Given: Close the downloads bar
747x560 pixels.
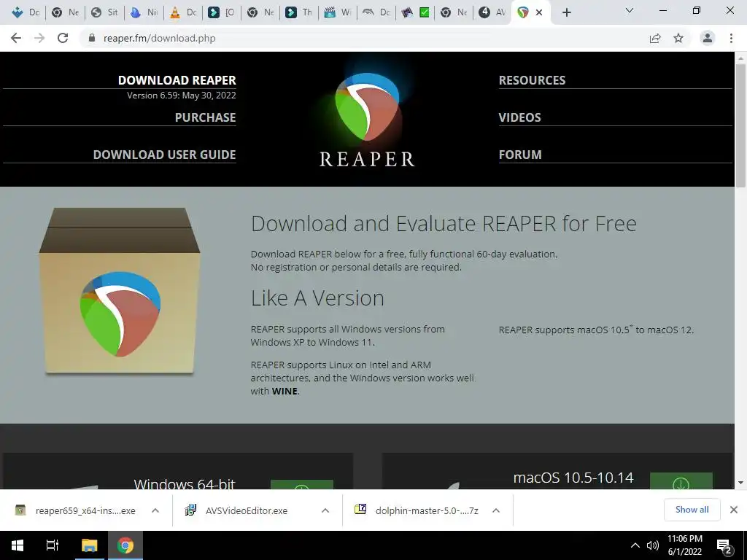Looking at the screenshot, I should point(734,510).
